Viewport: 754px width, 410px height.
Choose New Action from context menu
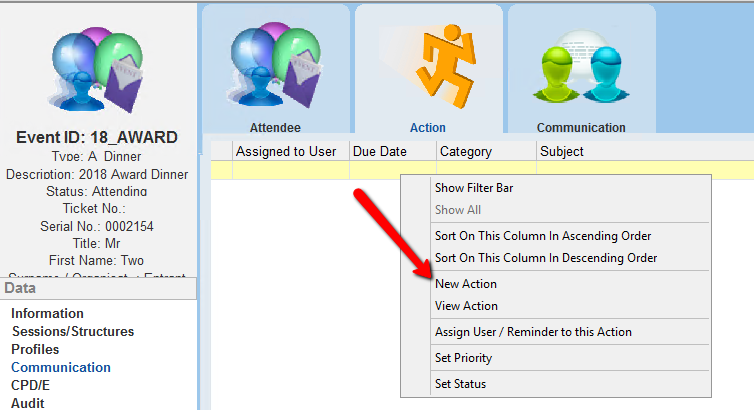pos(466,284)
